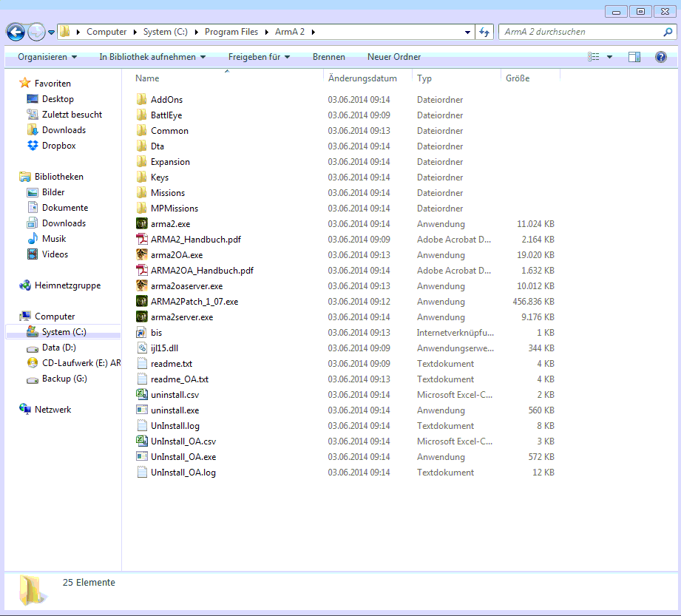Click 'Program Files' in the breadcrumb
This screenshot has width=681, height=616.
[231, 32]
